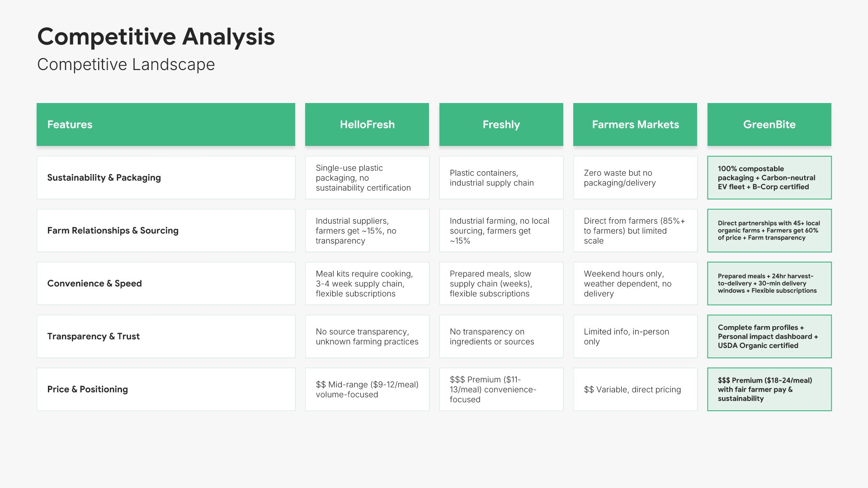
Task: Click the Features column header
Action: 165,125
